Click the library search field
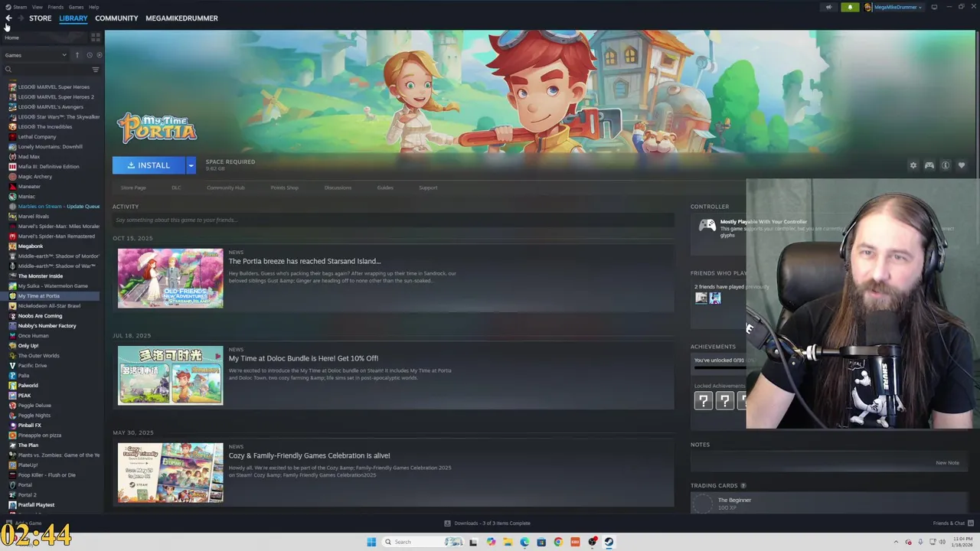The image size is (980, 551). (46, 70)
